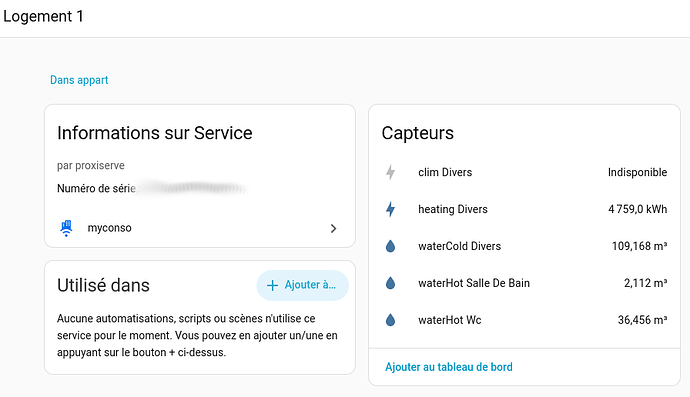Click the 4 759,0 kWh value
The width and height of the screenshot is (690, 397).
click(x=638, y=209)
